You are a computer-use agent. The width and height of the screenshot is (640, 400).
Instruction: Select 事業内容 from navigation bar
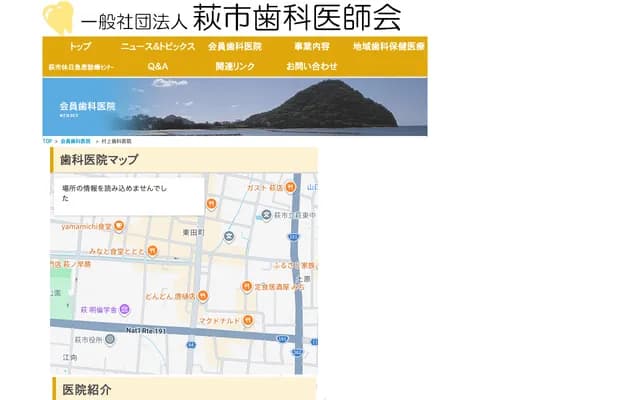(x=312, y=47)
